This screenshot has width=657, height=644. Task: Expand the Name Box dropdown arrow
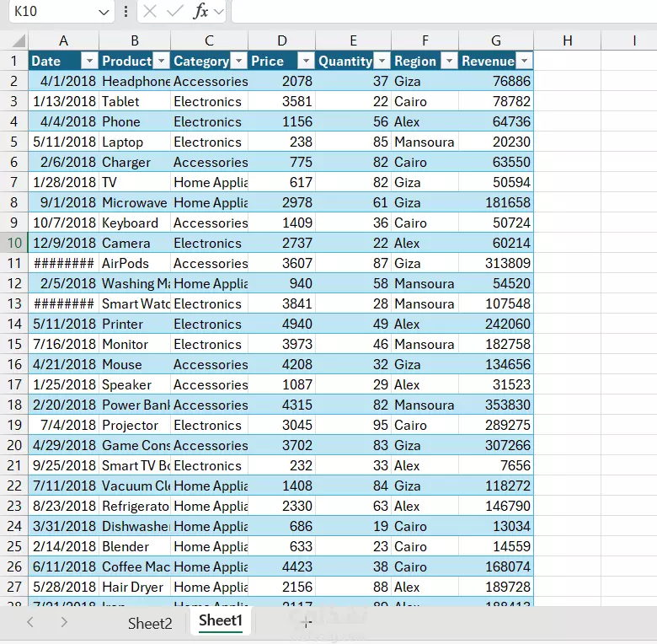pos(104,12)
